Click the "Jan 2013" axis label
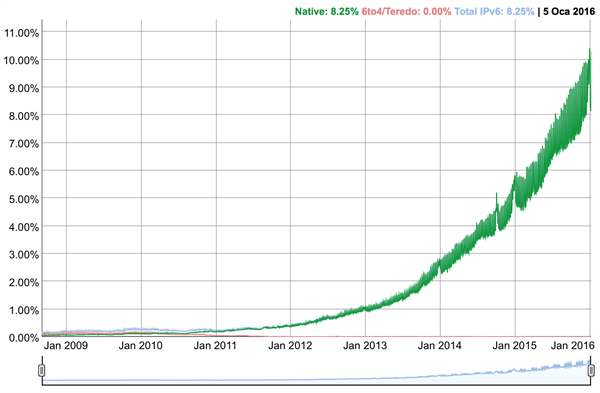The width and height of the screenshot is (600, 393). [365, 346]
